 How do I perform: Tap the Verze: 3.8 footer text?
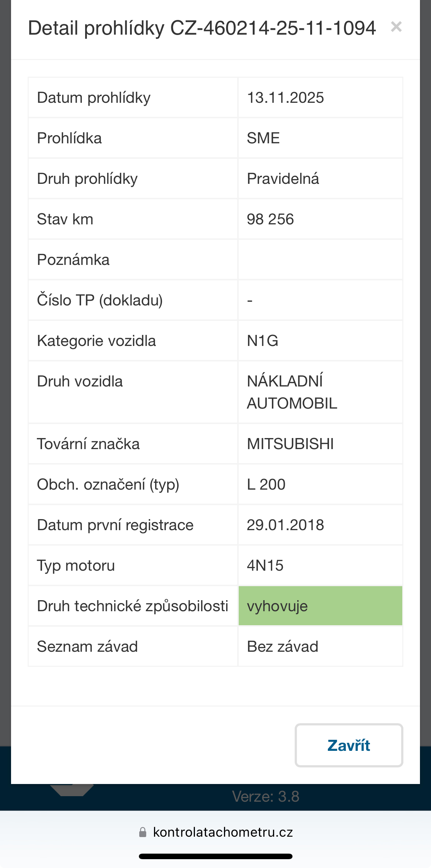(266, 797)
